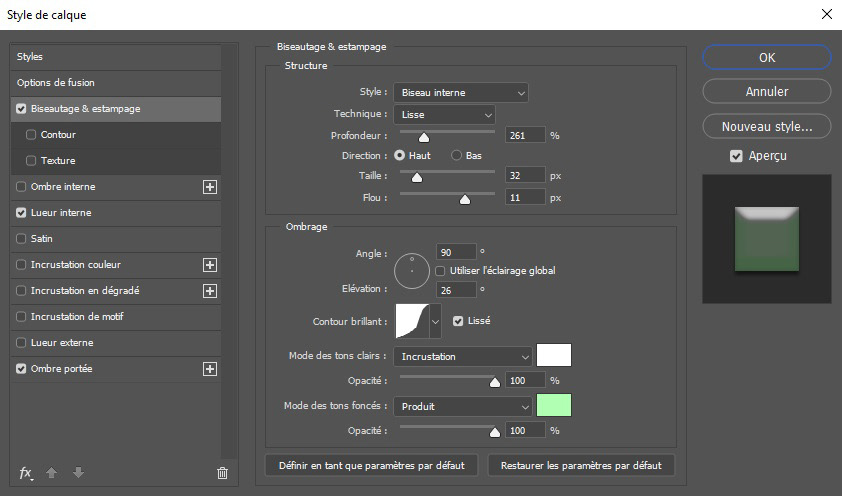Select the Haut direction radio button
The image size is (842, 496).
click(400, 156)
